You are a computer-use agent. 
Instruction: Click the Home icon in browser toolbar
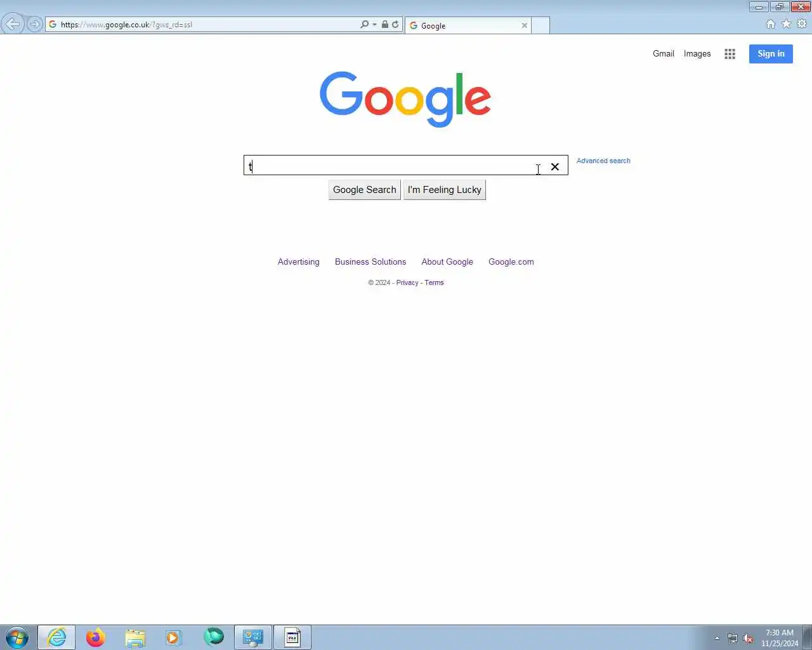point(770,23)
